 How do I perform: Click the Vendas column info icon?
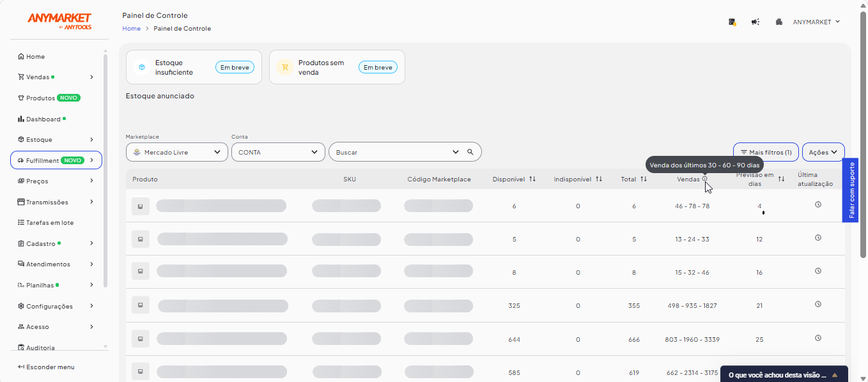point(705,179)
